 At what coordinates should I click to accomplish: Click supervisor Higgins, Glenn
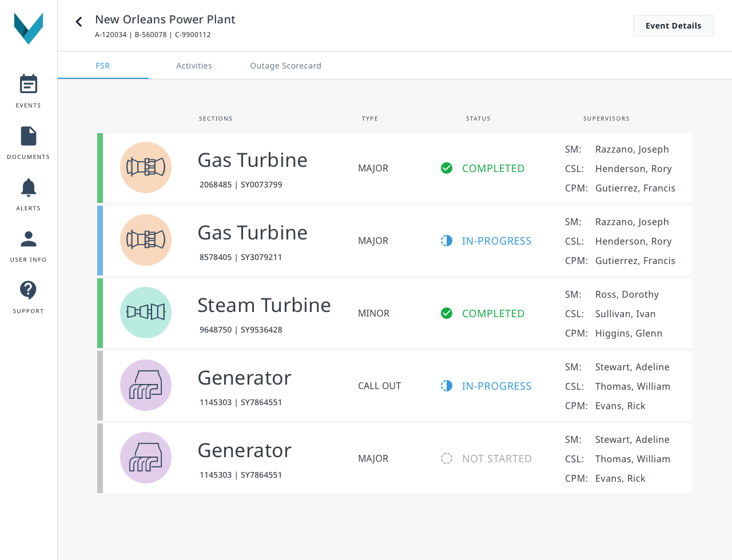628,333
